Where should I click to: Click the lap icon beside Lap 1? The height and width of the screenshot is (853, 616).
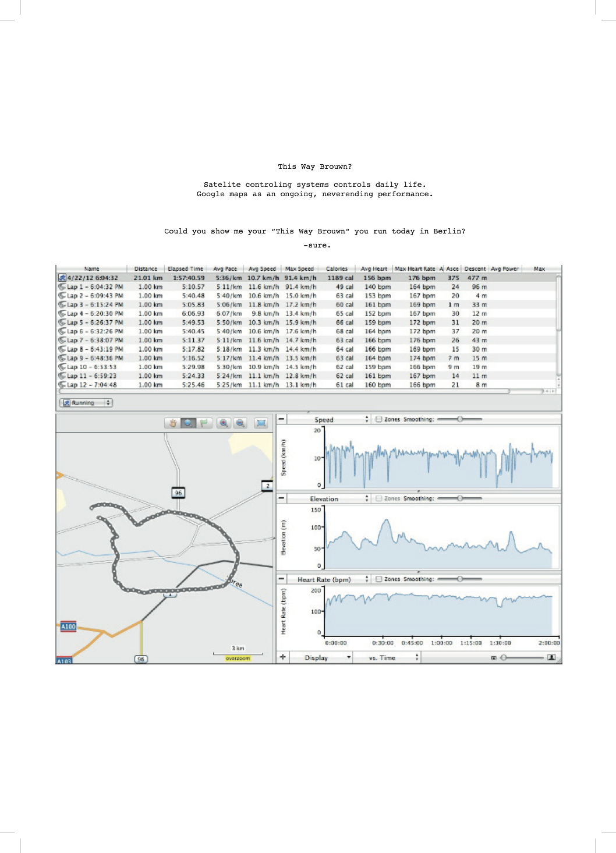62,286
